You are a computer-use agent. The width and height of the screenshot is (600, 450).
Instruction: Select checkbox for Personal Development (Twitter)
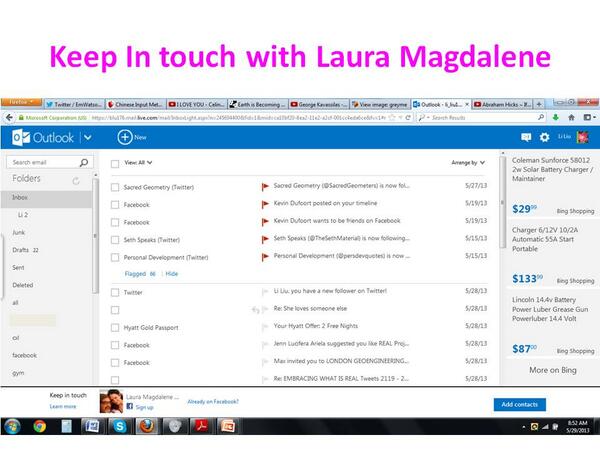coord(115,257)
